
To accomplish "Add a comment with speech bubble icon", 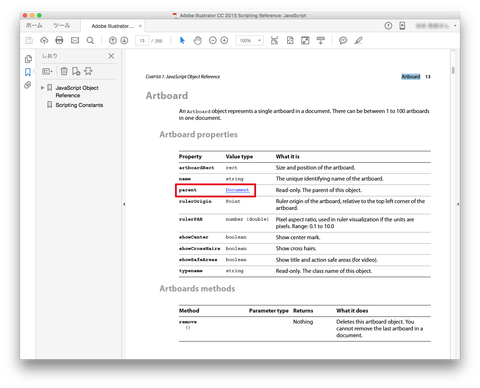I will click(343, 40).
